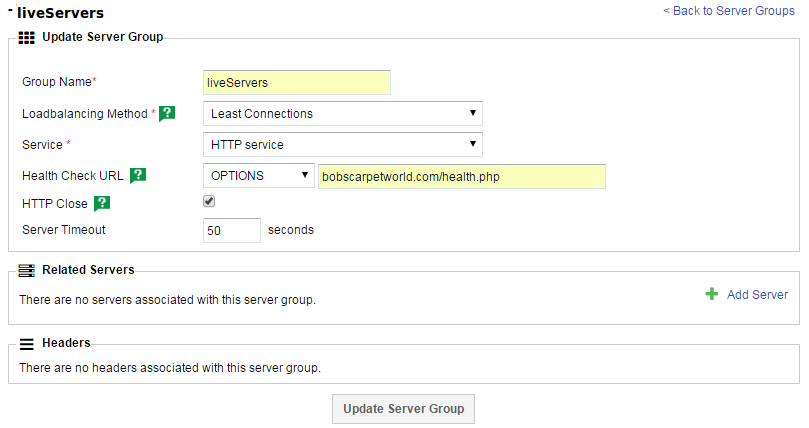
Task: Click the server stack icon beside Related Servers
Action: 27,270
